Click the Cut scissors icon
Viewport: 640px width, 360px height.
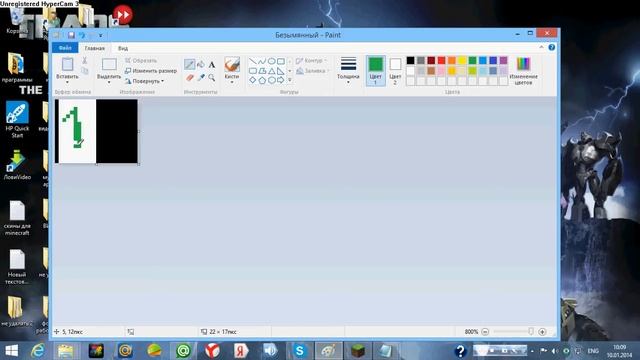[x=84, y=60]
